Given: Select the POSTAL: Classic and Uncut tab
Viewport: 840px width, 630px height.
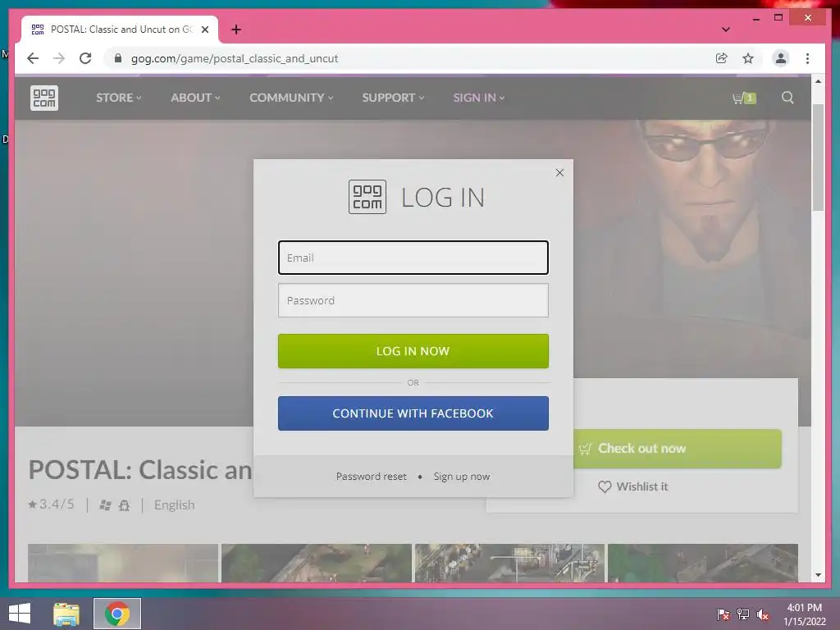Looking at the screenshot, I should click(x=121, y=30).
